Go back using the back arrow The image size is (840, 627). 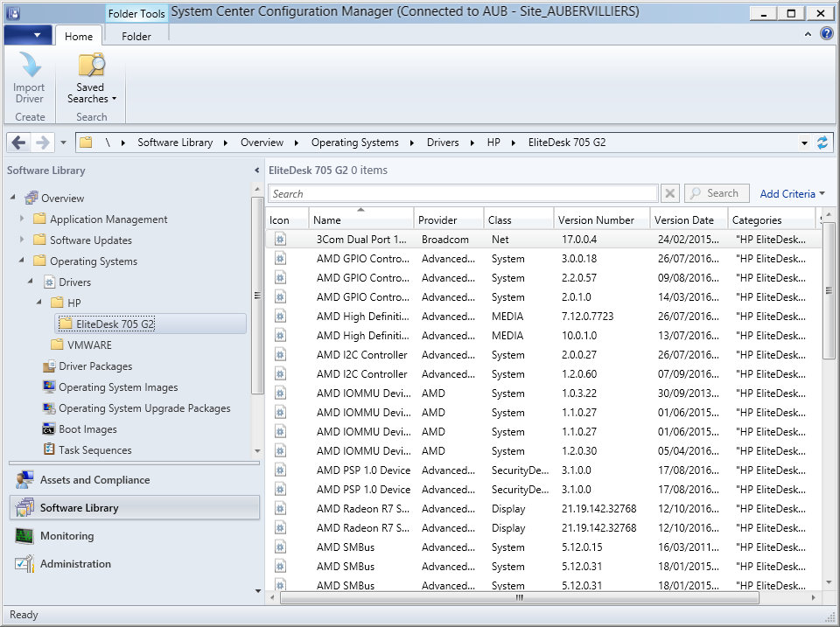(18, 143)
